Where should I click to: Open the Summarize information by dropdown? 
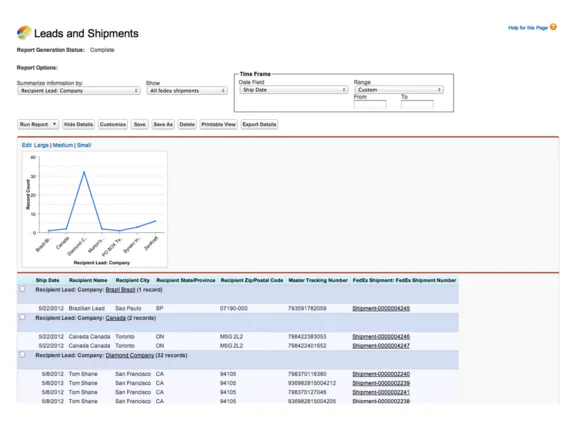click(x=79, y=91)
